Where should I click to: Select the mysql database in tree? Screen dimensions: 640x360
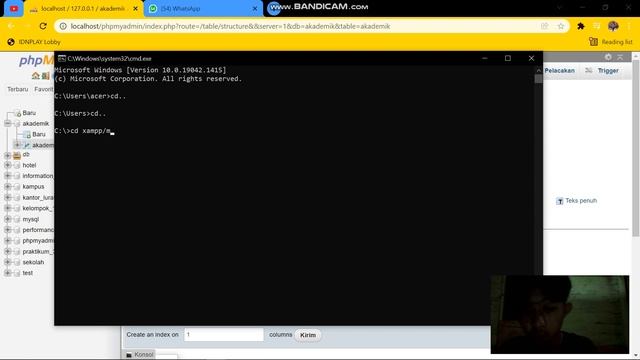(x=31, y=219)
